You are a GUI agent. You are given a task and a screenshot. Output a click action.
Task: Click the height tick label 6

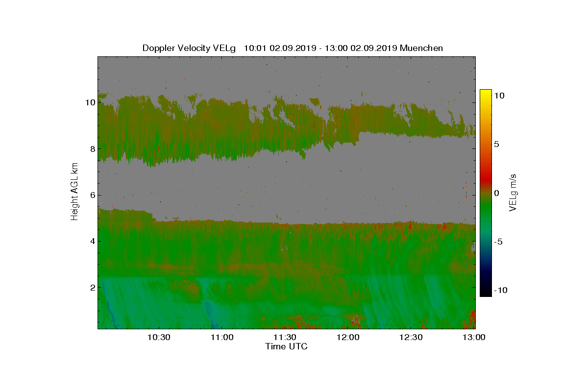pos(92,195)
